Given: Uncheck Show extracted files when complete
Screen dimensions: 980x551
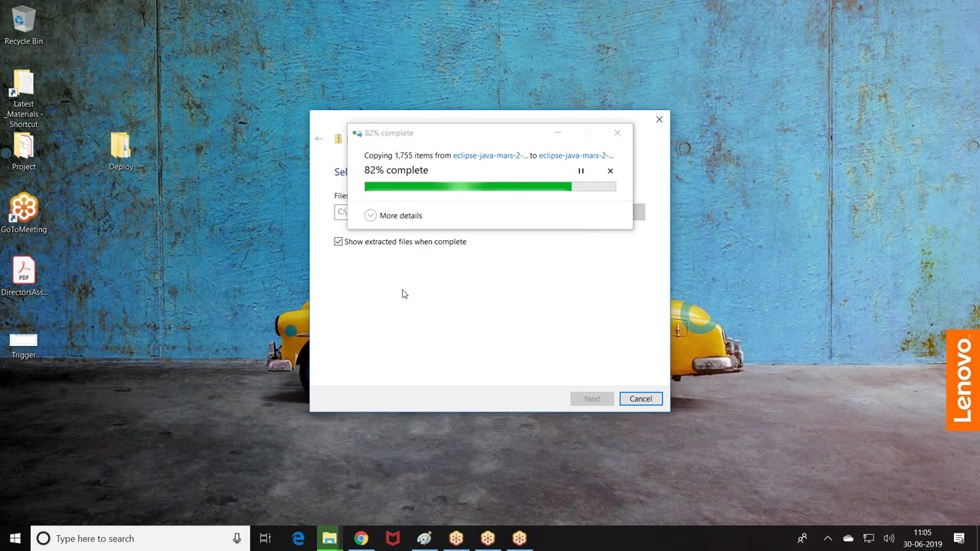Looking at the screenshot, I should click(338, 242).
